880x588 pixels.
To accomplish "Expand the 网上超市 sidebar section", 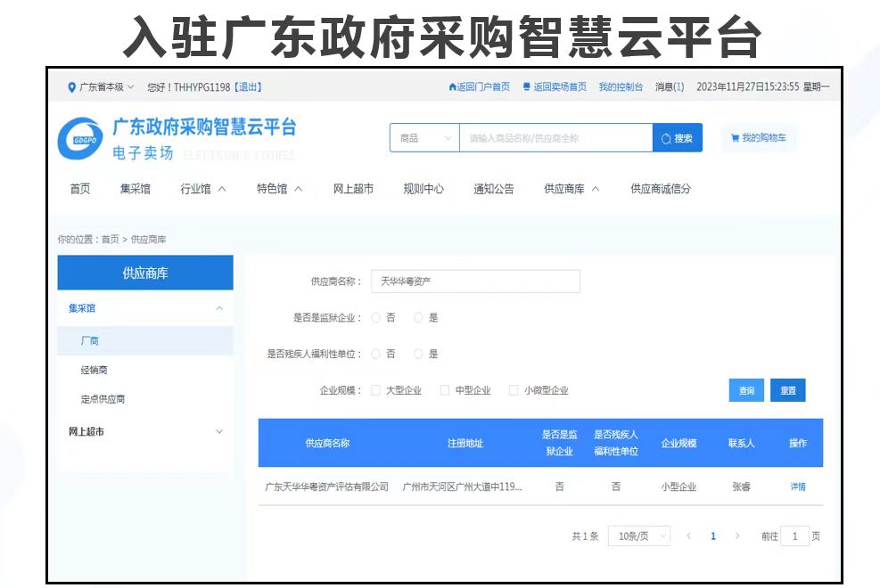I will [x=144, y=432].
